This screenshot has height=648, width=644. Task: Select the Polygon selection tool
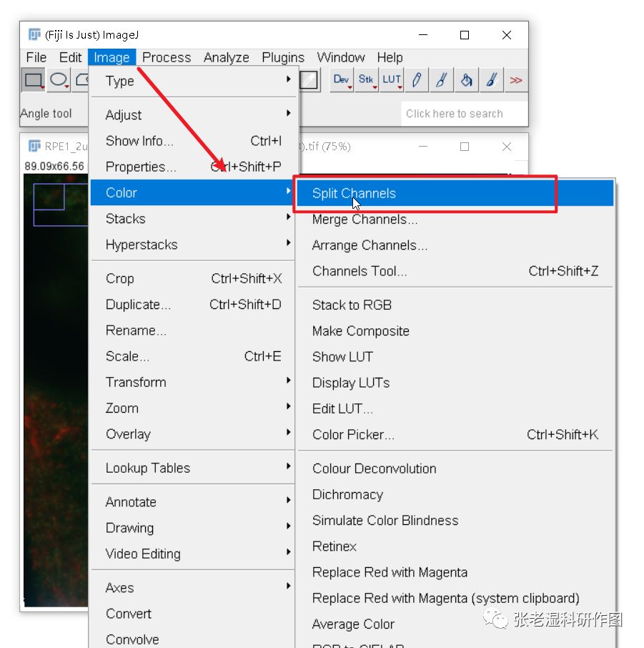81,80
